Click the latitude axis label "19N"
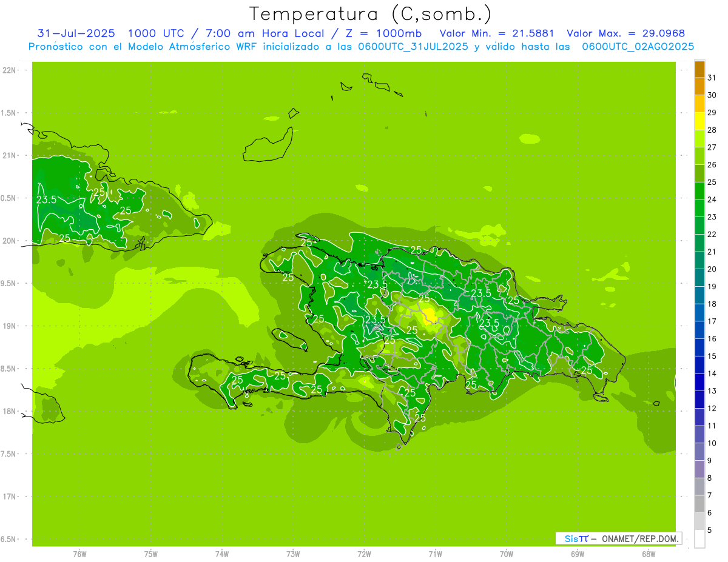 click(x=10, y=326)
